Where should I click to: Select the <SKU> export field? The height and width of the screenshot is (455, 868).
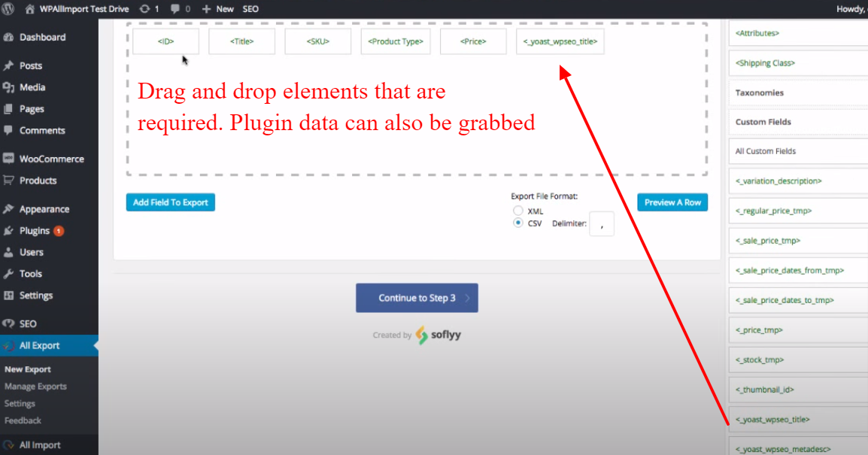pos(317,41)
